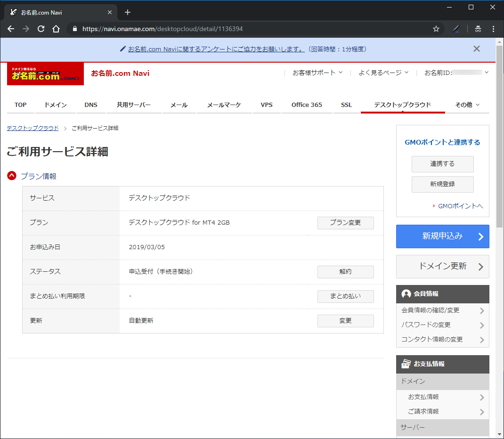Switch to the TOP tab
The height and width of the screenshot is (439, 504).
click(21, 105)
